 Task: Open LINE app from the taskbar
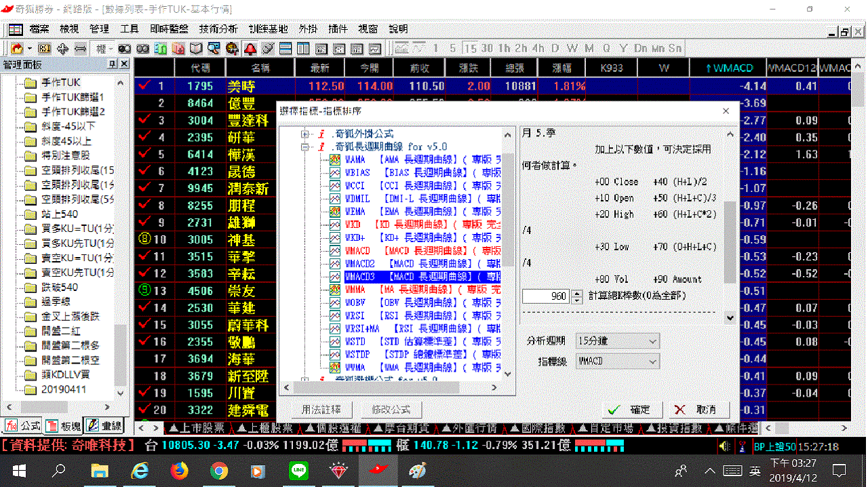[298, 471]
